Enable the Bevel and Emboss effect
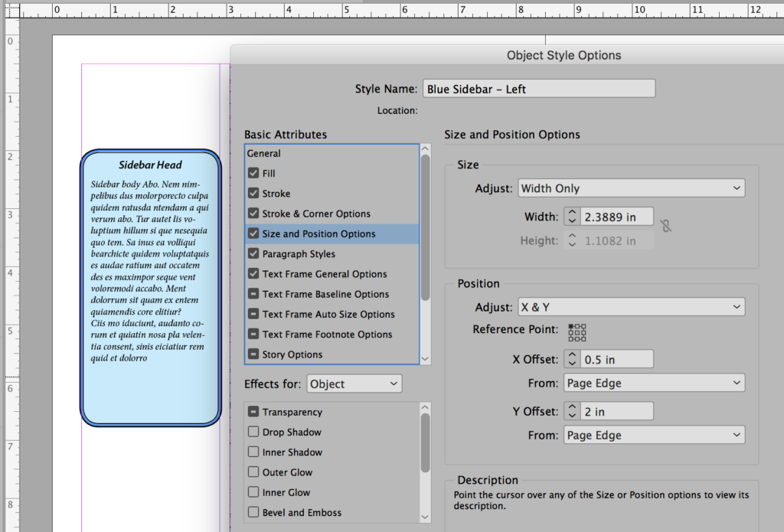Screen dimensions: 784x532 pyautogui.click(x=253, y=512)
